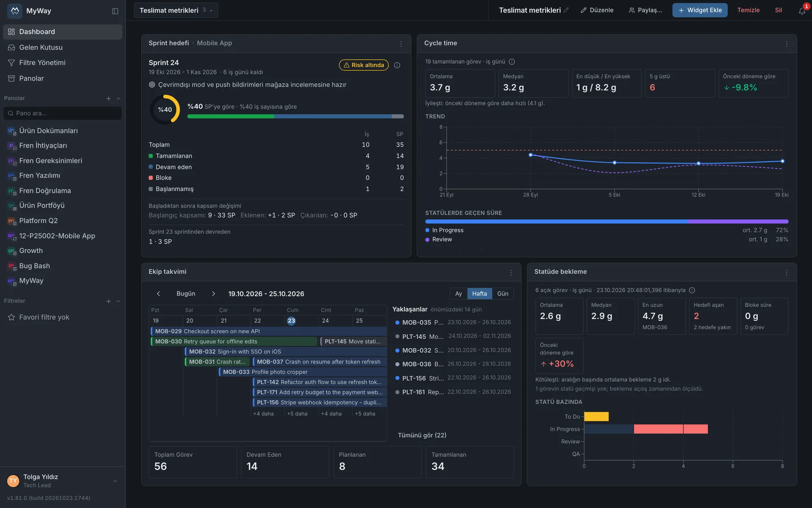
Task: Open Dashboard in the sidebar
Action: 63,32
